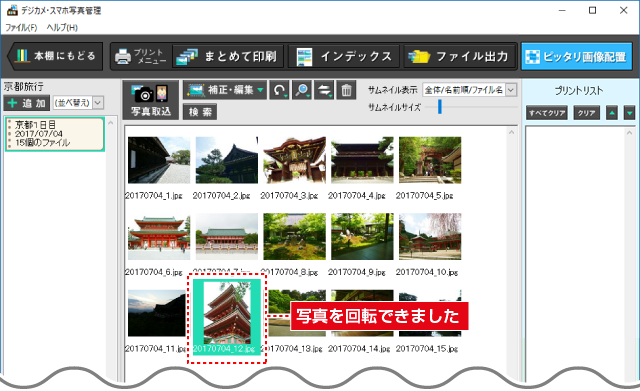Click the 写真取込 photo import icon
640x391 pixels.
tap(151, 100)
